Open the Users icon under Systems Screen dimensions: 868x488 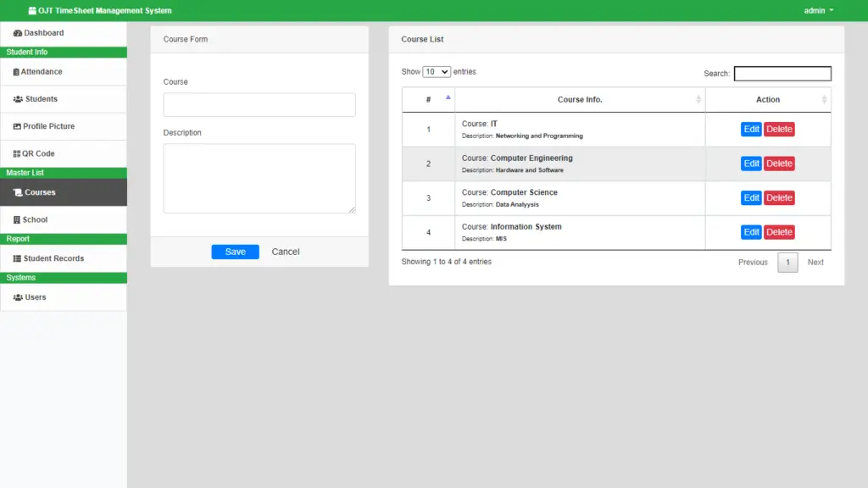[x=17, y=297]
